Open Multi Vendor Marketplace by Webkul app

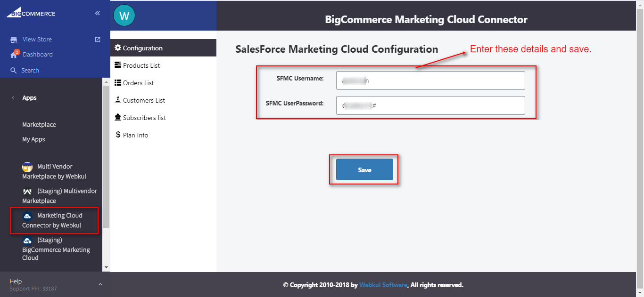point(54,171)
